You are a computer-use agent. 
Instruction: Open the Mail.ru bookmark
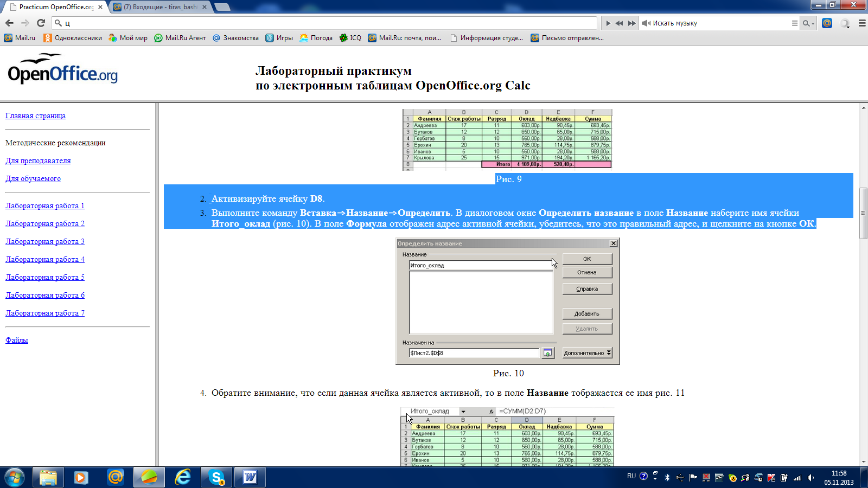coord(20,38)
